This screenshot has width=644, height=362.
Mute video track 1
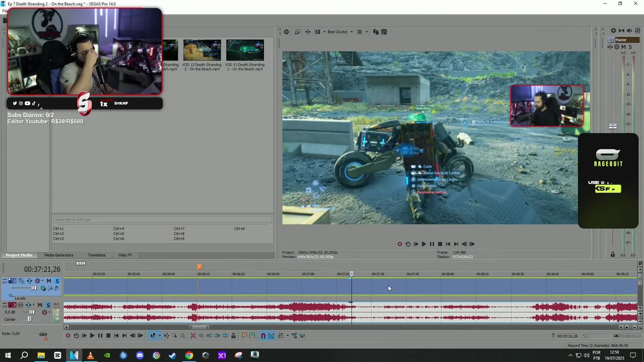(49, 281)
